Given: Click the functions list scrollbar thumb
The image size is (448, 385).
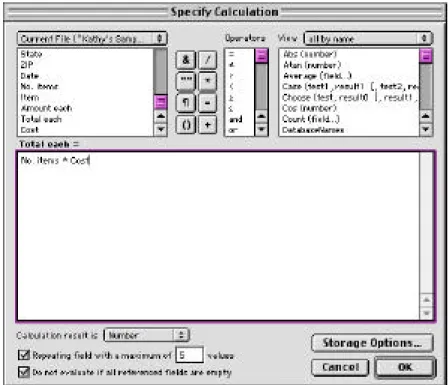Looking at the screenshot, I should pyautogui.click(x=426, y=56).
